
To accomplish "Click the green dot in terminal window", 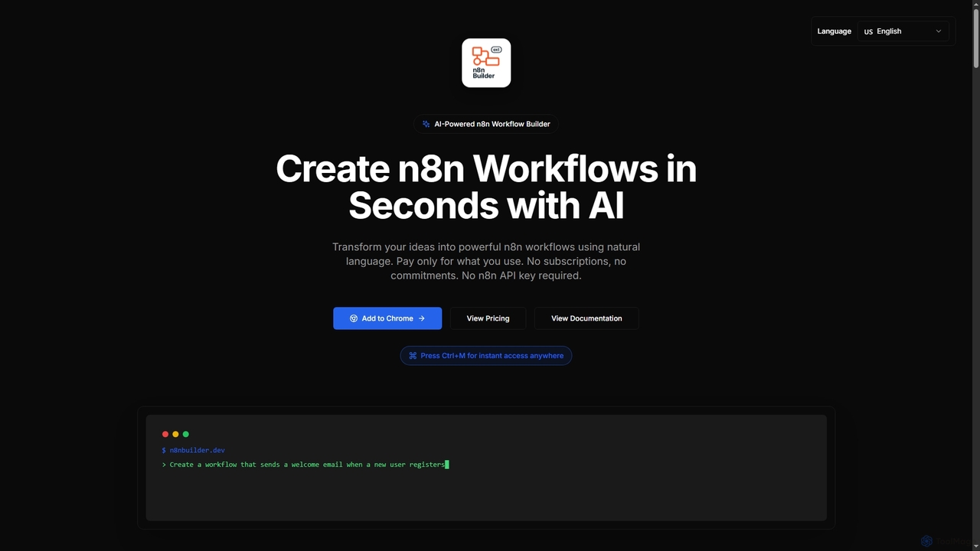I will 186,434.
